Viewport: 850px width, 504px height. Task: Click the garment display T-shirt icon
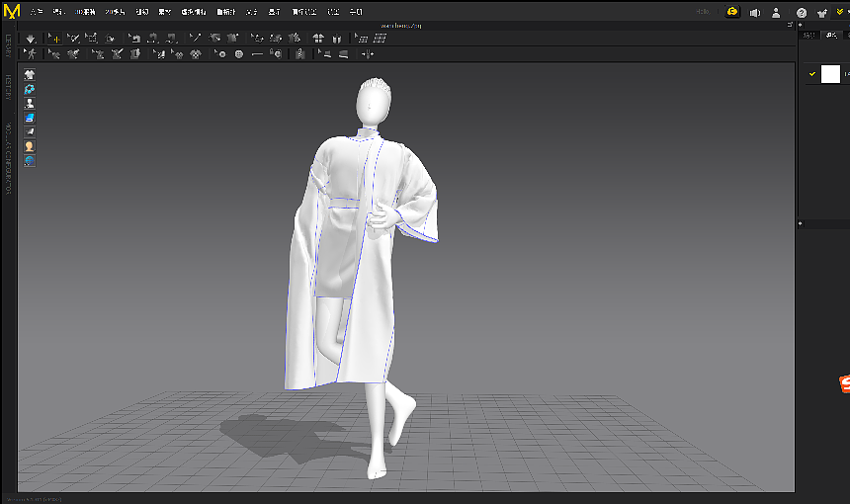point(30,74)
